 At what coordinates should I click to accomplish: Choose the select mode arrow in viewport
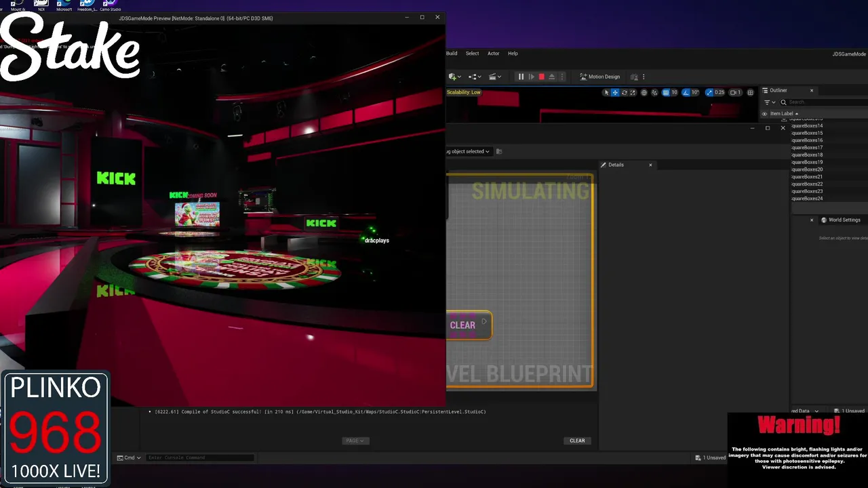607,92
